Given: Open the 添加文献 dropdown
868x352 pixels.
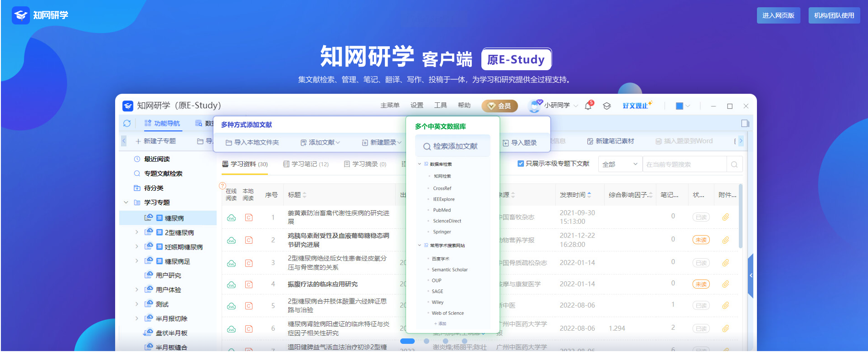Looking at the screenshot, I should (x=320, y=143).
